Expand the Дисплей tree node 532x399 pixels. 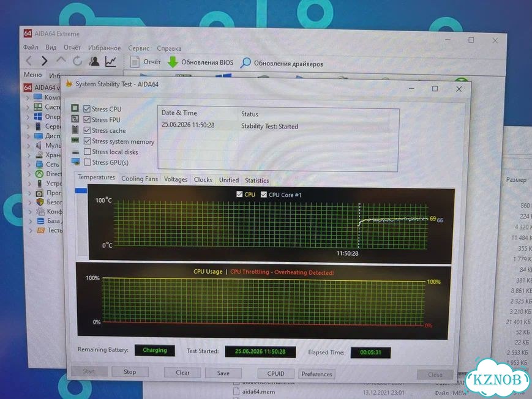pyautogui.click(x=29, y=136)
